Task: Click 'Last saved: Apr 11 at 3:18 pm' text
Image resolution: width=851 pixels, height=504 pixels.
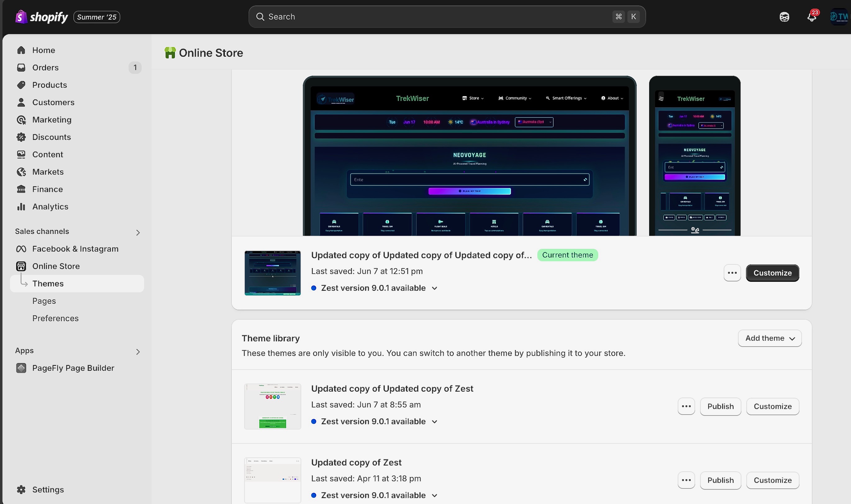Action: pos(366,479)
